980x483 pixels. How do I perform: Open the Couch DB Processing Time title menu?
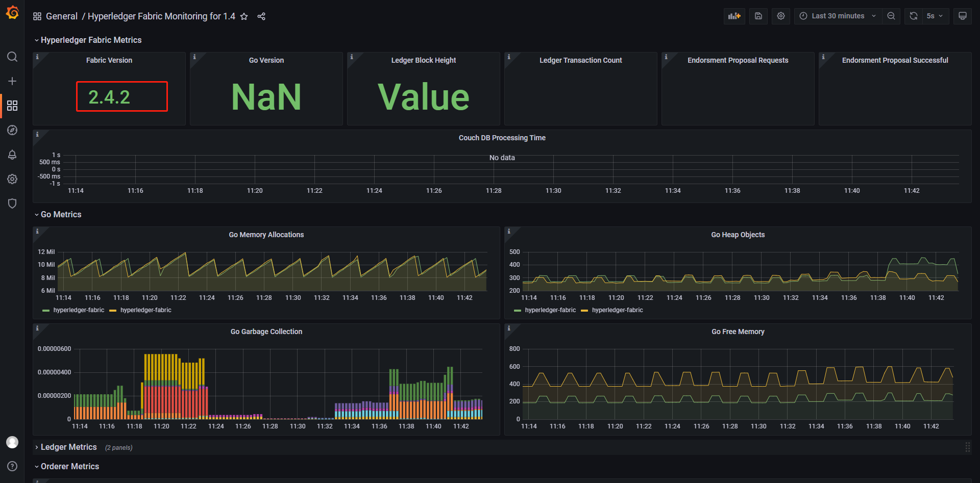click(502, 138)
